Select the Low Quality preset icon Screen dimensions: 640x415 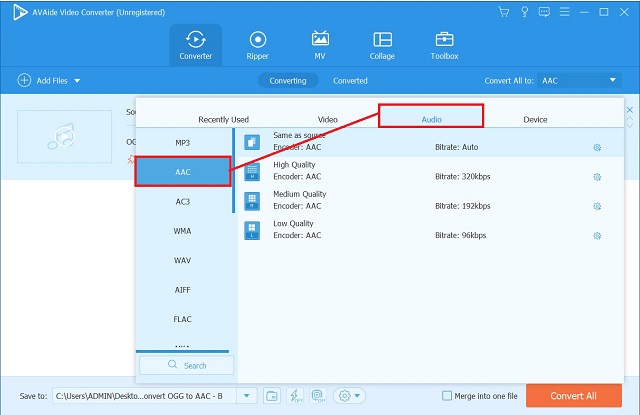click(252, 231)
